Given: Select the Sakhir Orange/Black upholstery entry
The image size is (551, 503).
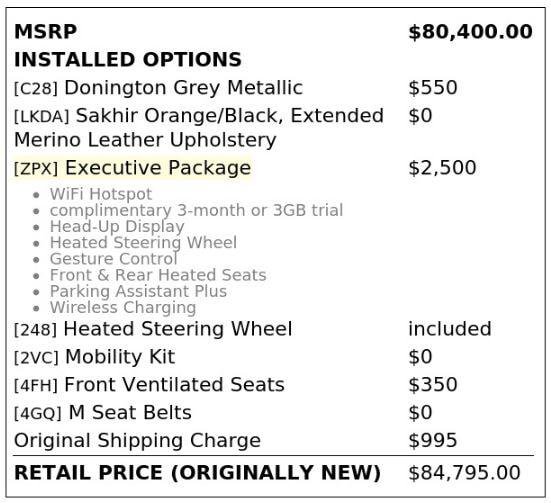Looking at the screenshot, I should click(x=199, y=128).
